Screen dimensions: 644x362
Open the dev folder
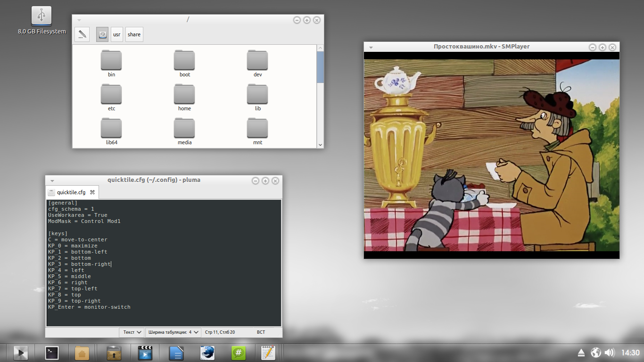[x=257, y=64]
